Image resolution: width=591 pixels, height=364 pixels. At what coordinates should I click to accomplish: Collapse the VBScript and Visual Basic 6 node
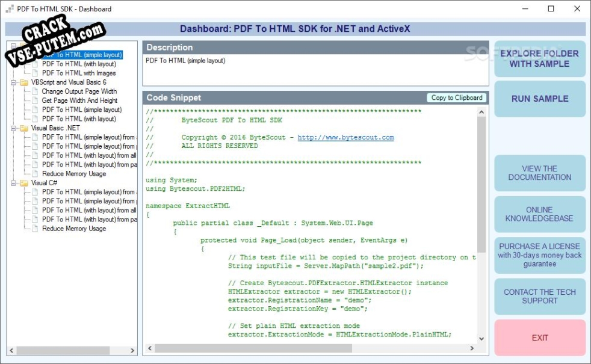(x=14, y=82)
